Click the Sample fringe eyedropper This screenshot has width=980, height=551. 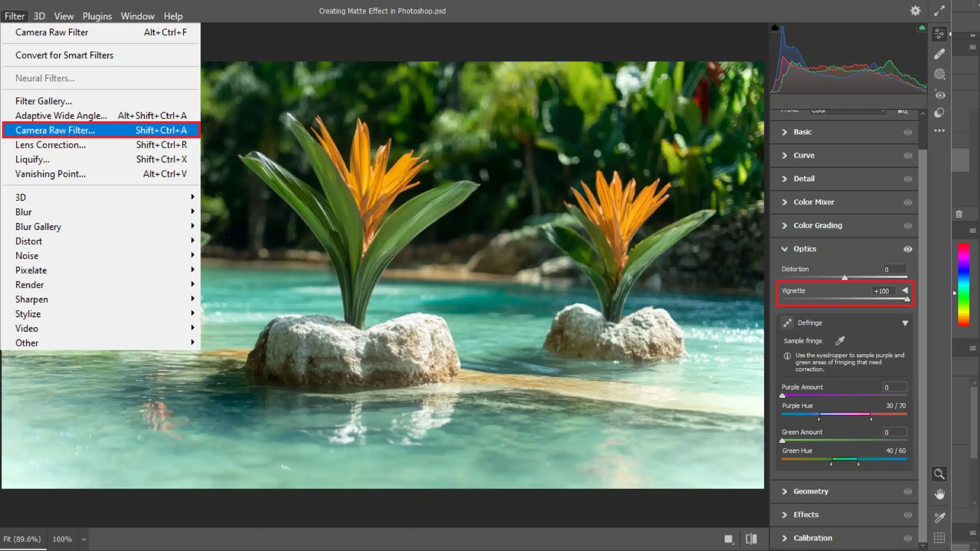[840, 341]
